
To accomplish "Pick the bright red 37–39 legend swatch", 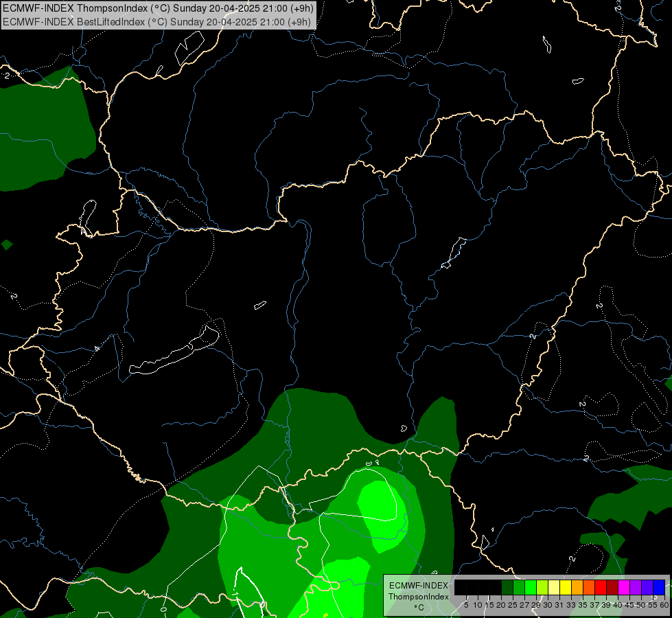I will pyautogui.click(x=601, y=587).
